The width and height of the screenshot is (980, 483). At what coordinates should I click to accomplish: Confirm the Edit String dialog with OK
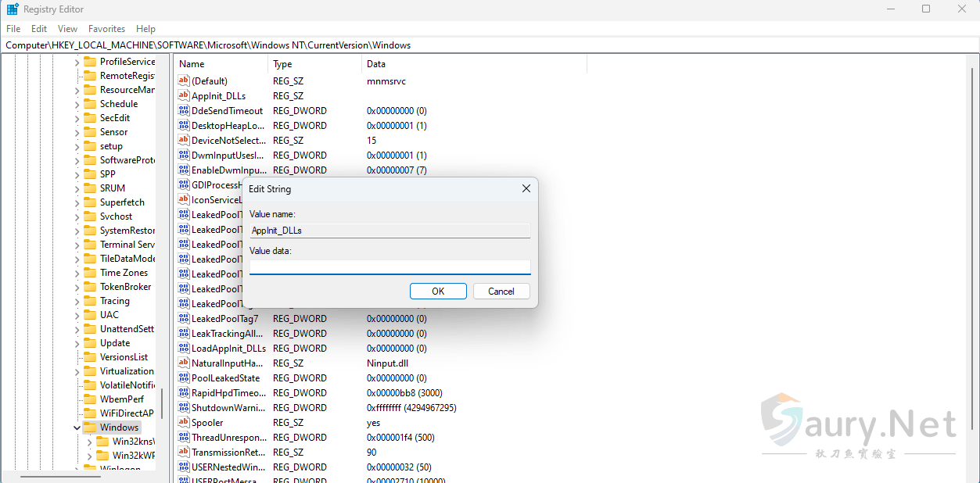pyautogui.click(x=438, y=291)
